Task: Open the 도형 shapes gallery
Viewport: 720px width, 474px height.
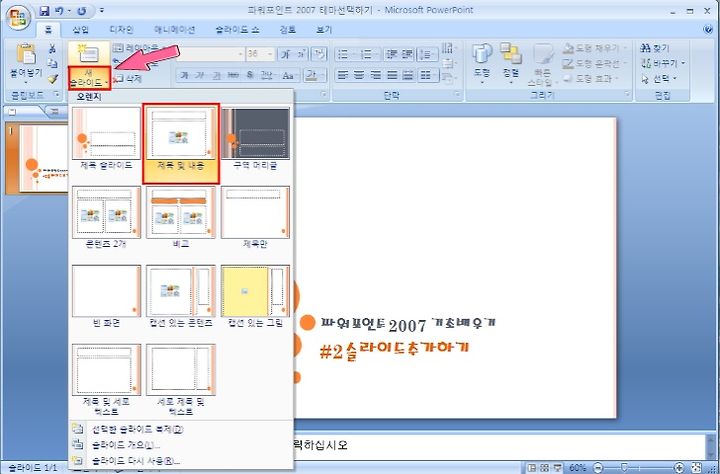Action: (x=482, y=63)
